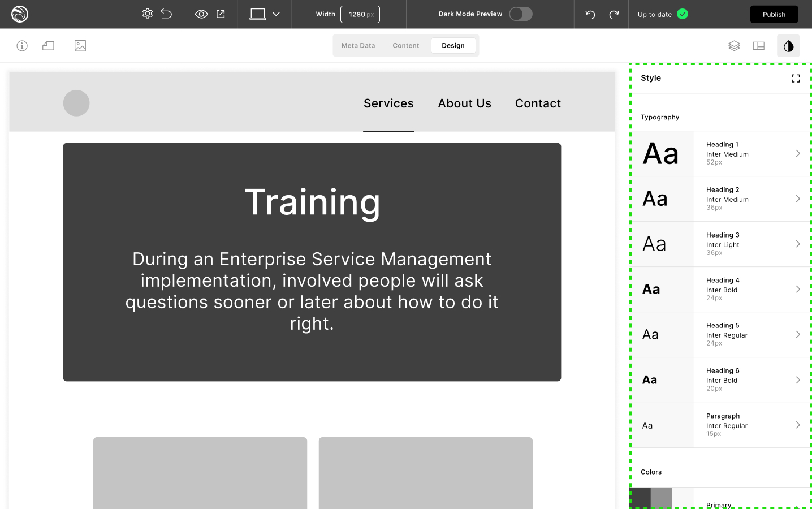The width and height of the screenshot is (812, 509).
Task: Open the image media icon
Action: (80, 46)
